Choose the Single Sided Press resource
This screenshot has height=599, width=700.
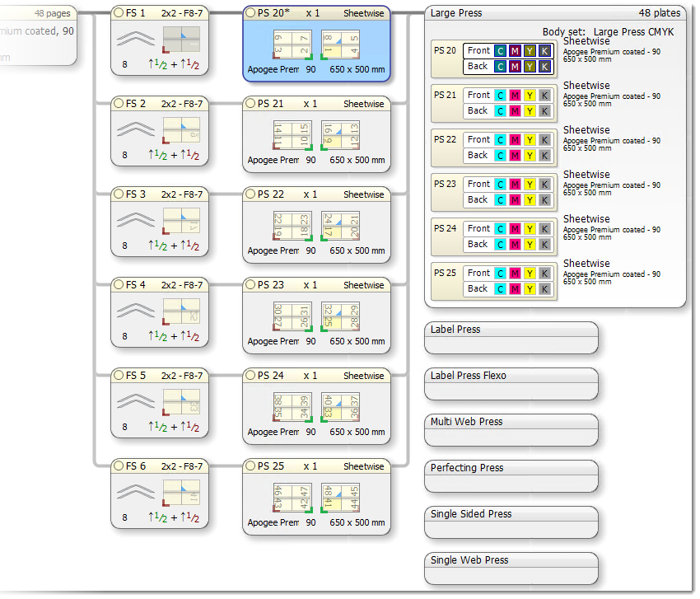511,522
